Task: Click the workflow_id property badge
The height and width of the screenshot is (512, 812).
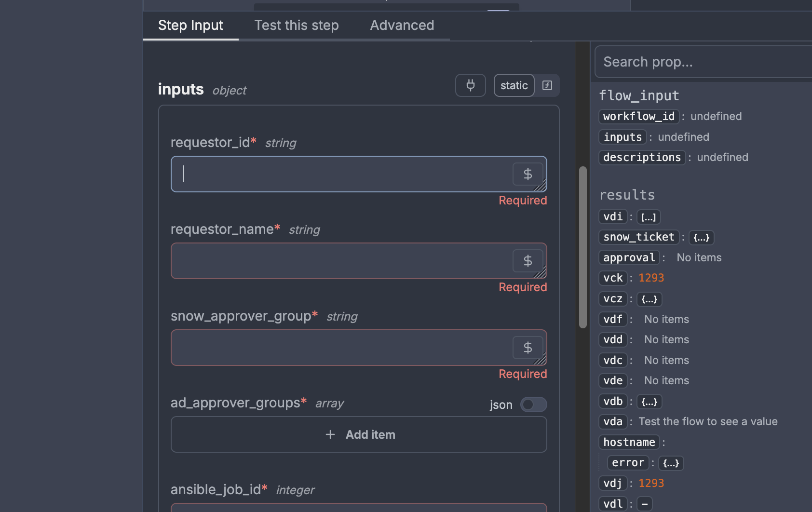Action: click(x=638, y=116)
